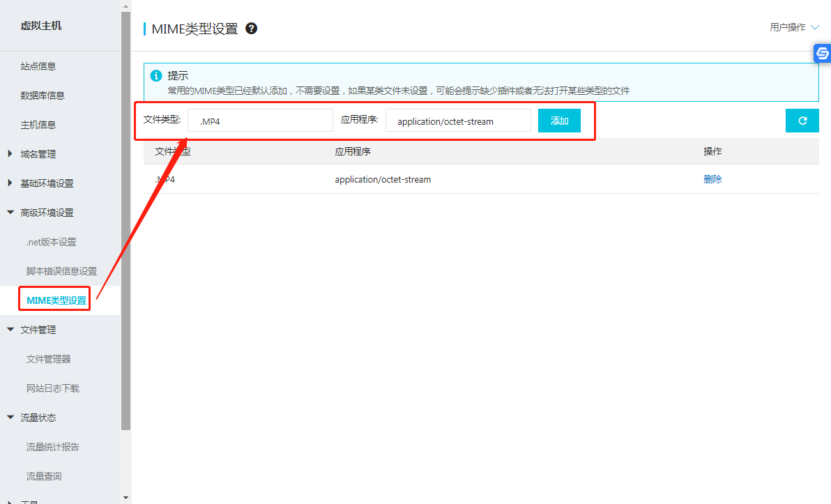Click the 添加 button
This screenshot has height=504, width=831.
(x=559, y=121)
